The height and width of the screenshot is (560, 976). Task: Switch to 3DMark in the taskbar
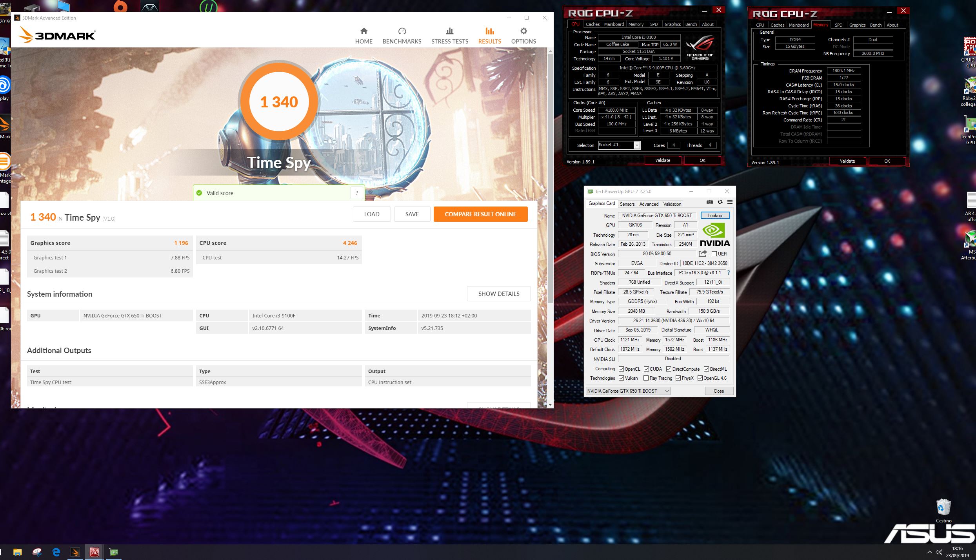click(x=75, y=552)
